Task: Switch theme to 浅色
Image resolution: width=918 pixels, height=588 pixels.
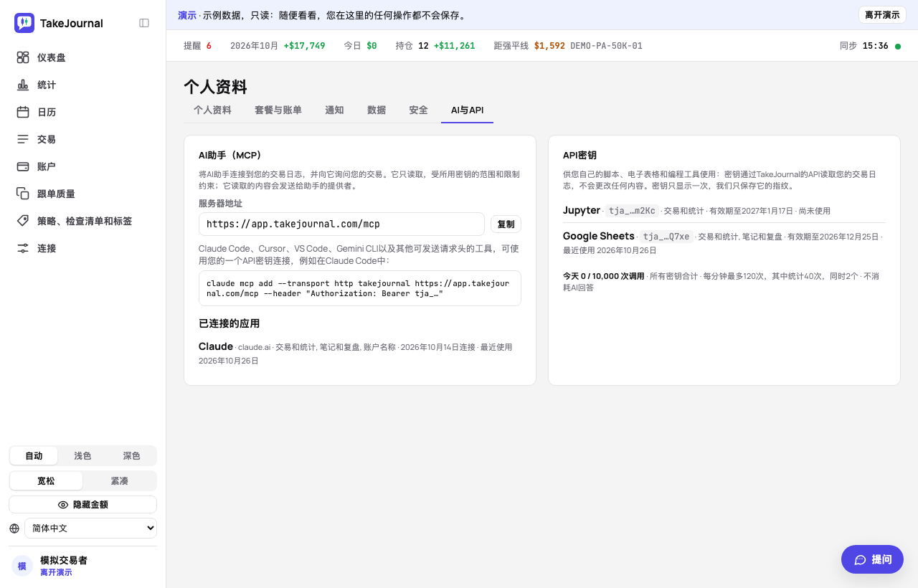Action: point(82,456)
